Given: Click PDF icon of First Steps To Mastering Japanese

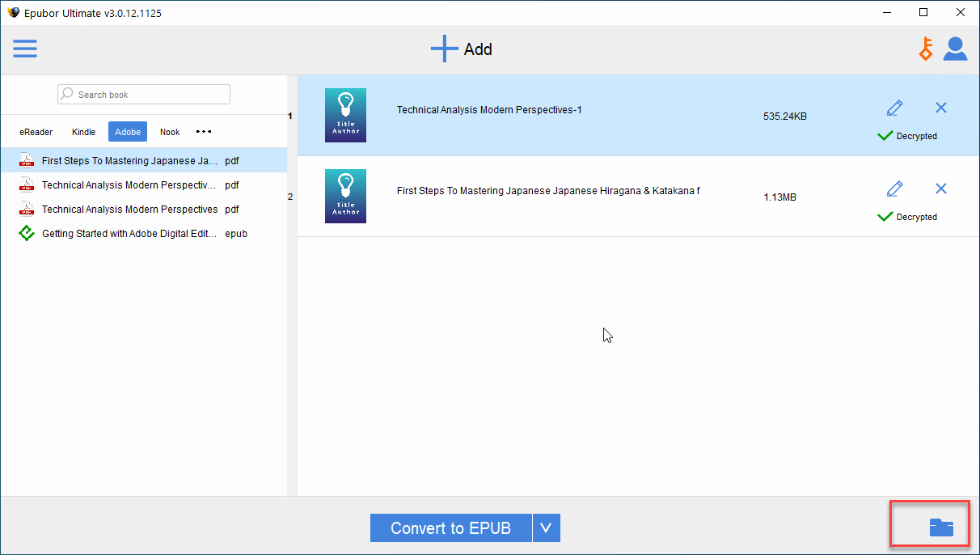Looking at the screenshot, I should (27, 160).
